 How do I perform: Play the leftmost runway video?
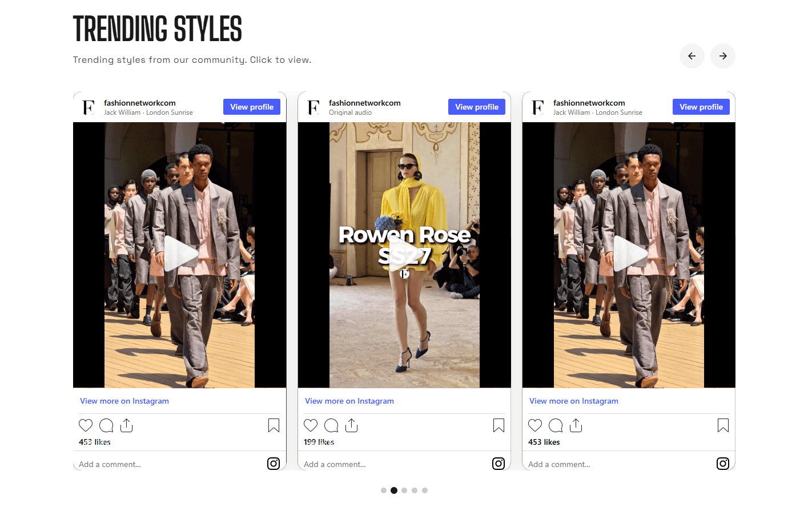(180, 254)
